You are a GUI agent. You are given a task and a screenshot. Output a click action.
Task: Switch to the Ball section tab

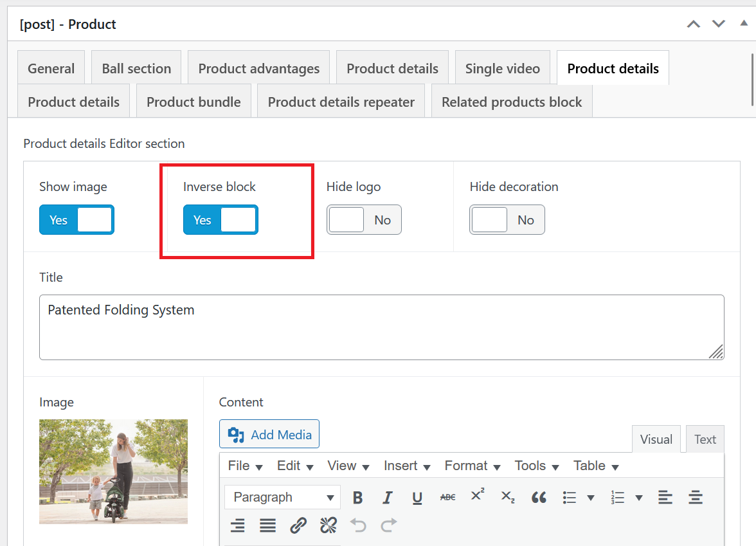click(x=136, y=68)
